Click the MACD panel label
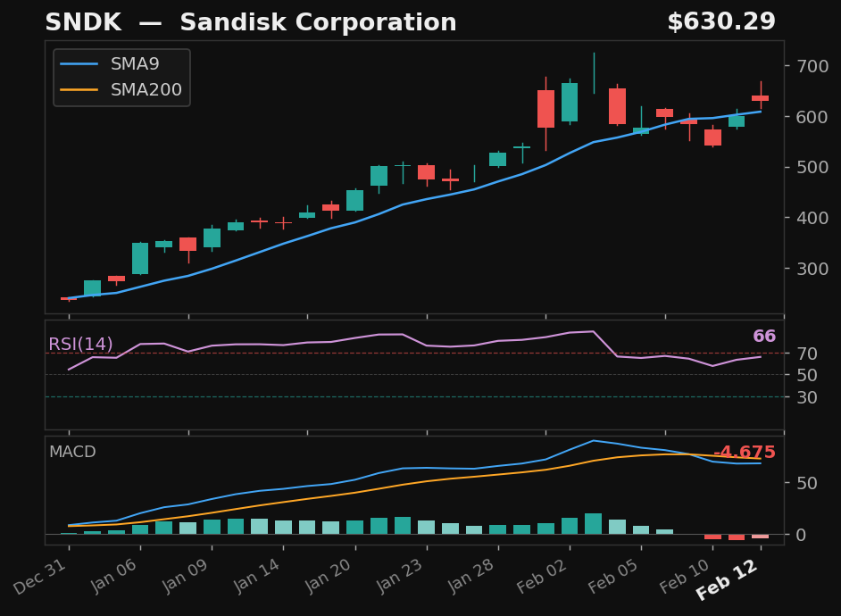Viewport: 841px width, 616px height. [x=72, y=452]
